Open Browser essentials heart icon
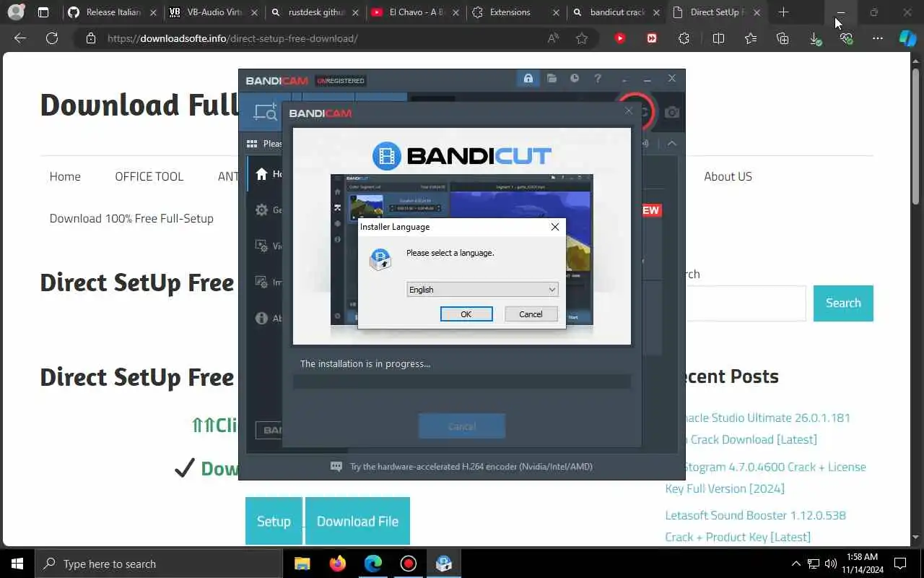This screenshot has width=924, height=578. tap(846, 38)
